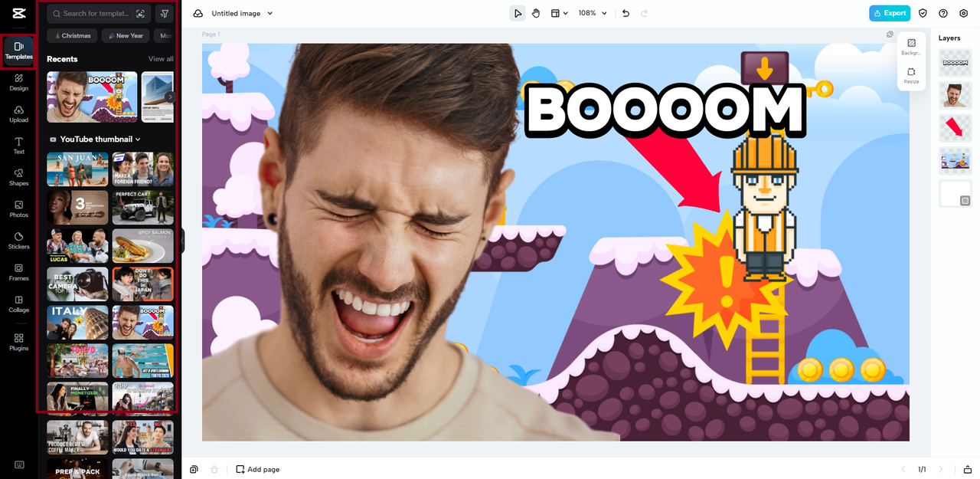
Task: Expand the YouTube thumbnail category dropdown
Action: coord(95,139)
